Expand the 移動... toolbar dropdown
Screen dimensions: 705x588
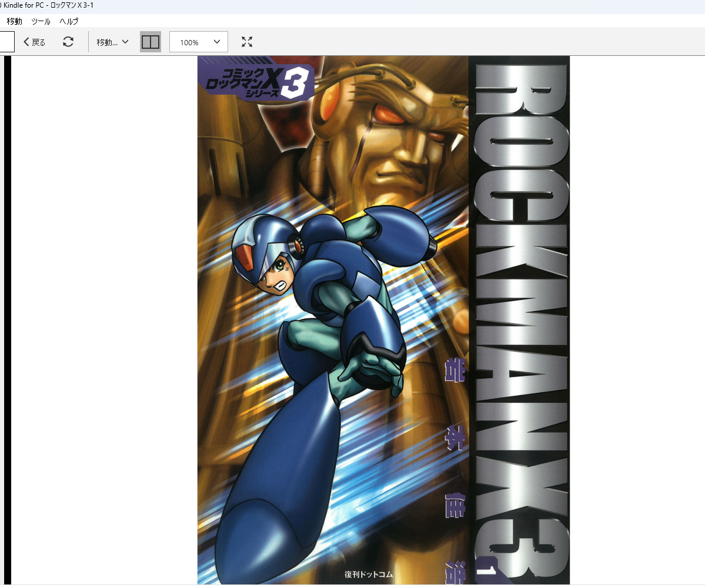coord(112,42)
